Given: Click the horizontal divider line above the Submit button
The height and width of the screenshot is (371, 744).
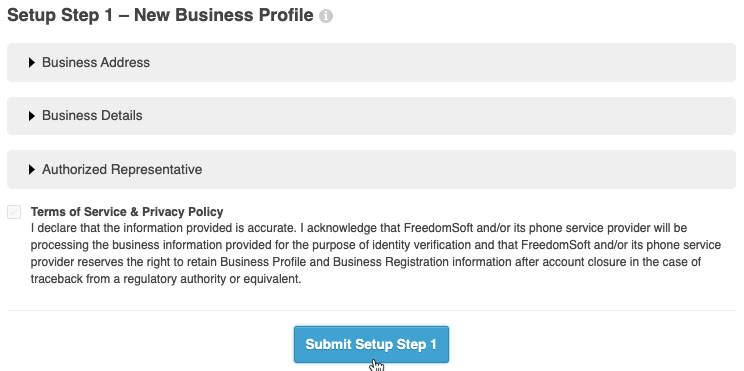Looking at the screenshot, I should 371,310.
